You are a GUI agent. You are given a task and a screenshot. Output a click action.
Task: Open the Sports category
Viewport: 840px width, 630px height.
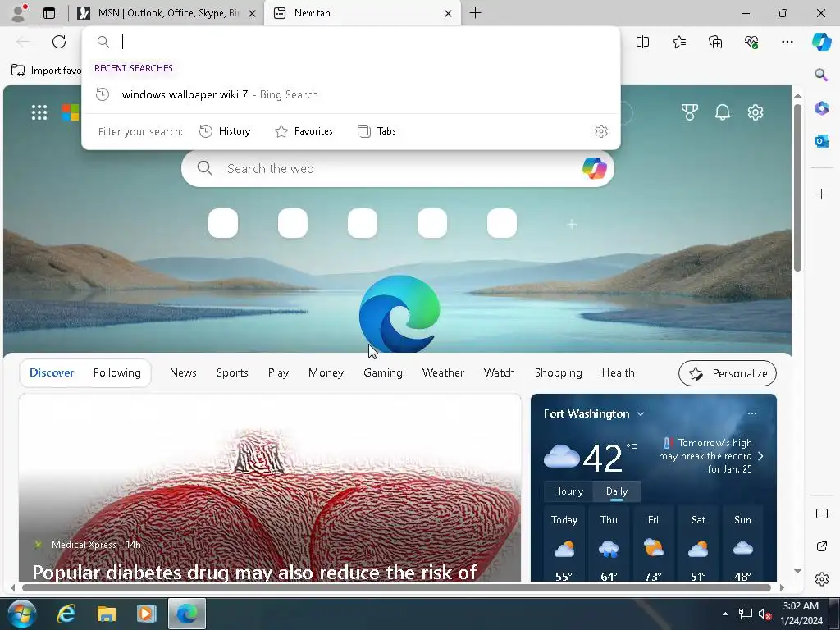tap(232, 372)
